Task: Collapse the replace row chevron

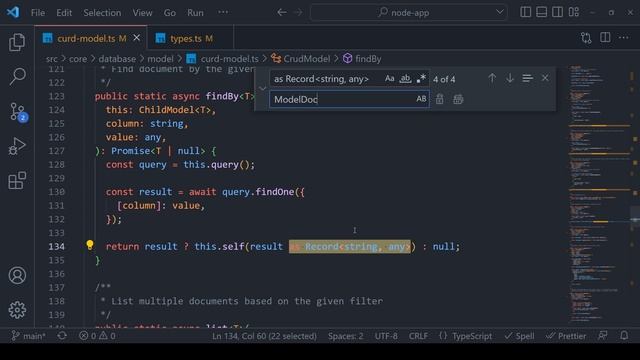Action: (262, 89)
